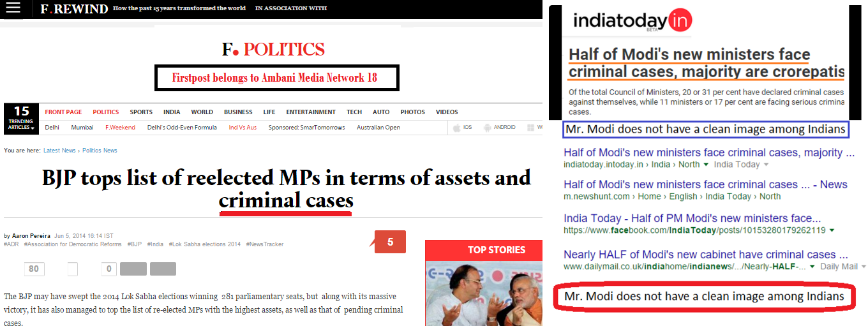Click the m.newshunt.com result URL
This screenshot has width=868, height=326.
point(673,196)
